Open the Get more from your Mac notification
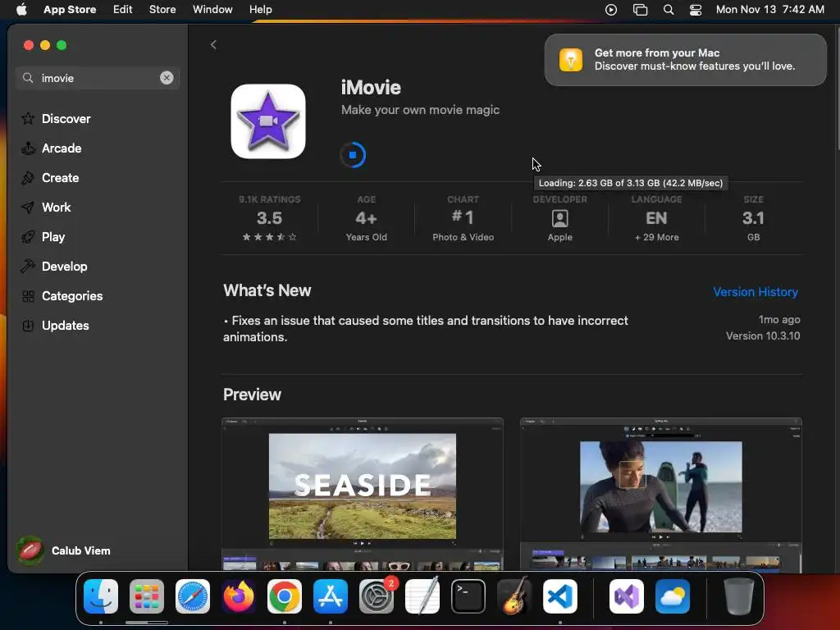This screenshot has width=840, height=630. point(685,60)
